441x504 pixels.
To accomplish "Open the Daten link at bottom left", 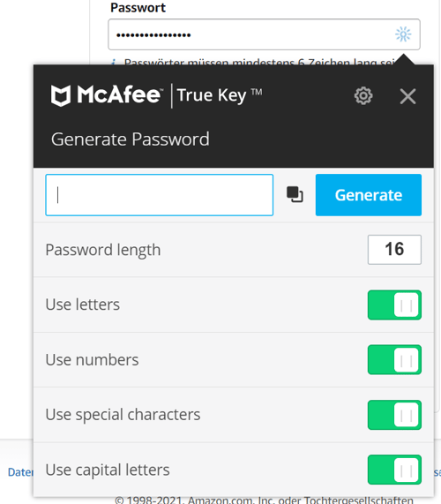I will click(x=20, y=472).
